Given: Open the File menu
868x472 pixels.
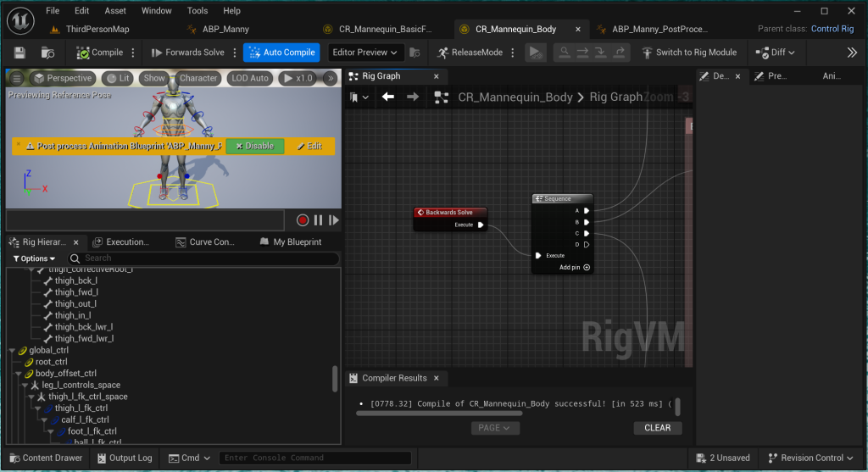Looking at the screenshot, I should [53, 10].
